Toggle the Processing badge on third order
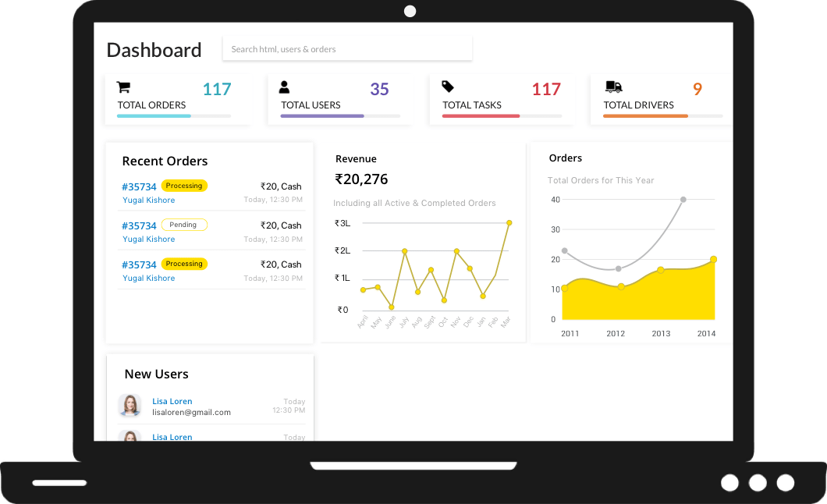The height and width of the screenshot is (504, 827). click(x=184, y=264)
